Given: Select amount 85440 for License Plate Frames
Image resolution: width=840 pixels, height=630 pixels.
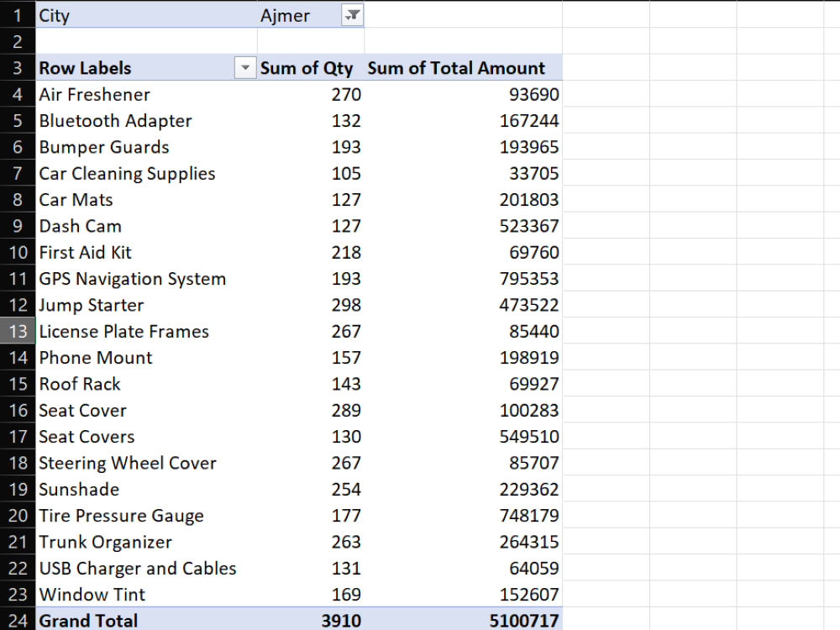Looking at the screenshot, I should pos(464,331).
